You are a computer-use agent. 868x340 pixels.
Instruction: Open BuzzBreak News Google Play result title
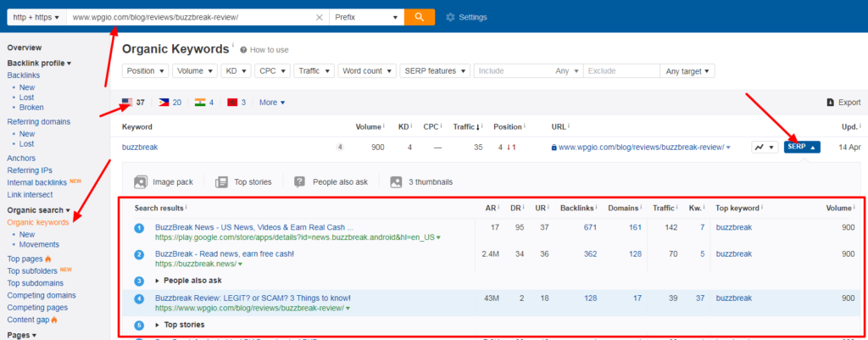pos(254,227)
